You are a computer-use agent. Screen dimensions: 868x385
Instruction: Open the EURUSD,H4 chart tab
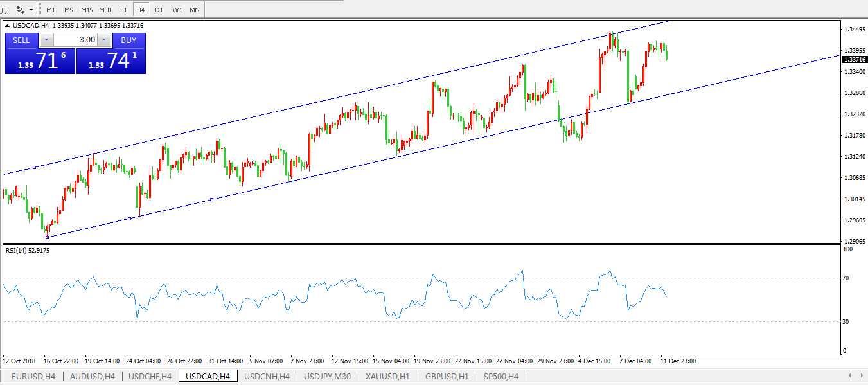(33, 377)
